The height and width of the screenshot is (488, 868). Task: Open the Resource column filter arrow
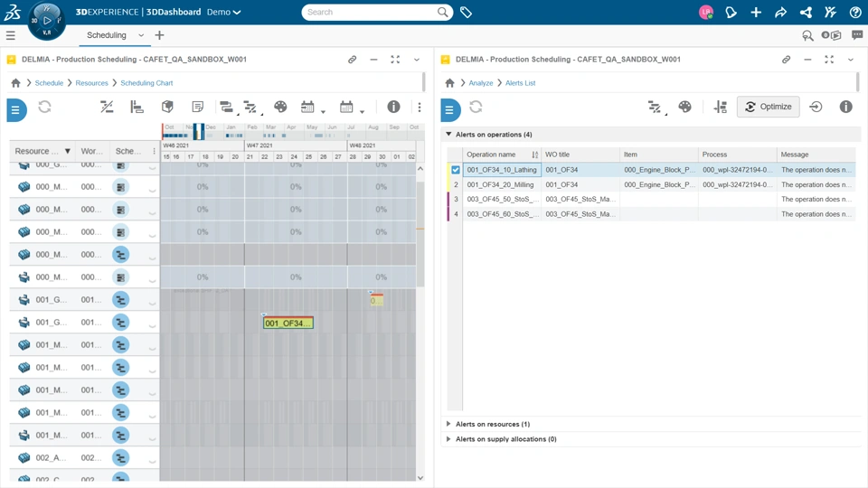click(68, 151)
